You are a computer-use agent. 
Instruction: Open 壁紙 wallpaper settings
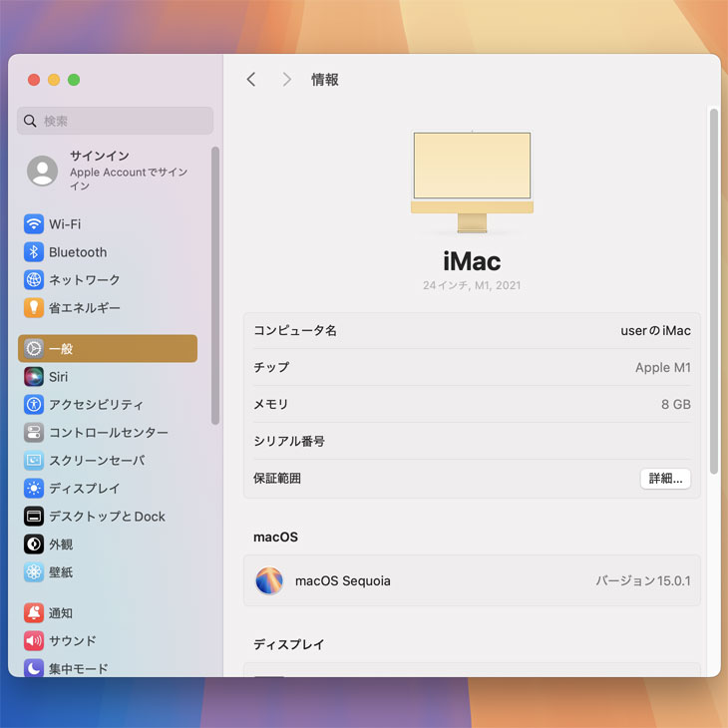(x=60, y=572)
